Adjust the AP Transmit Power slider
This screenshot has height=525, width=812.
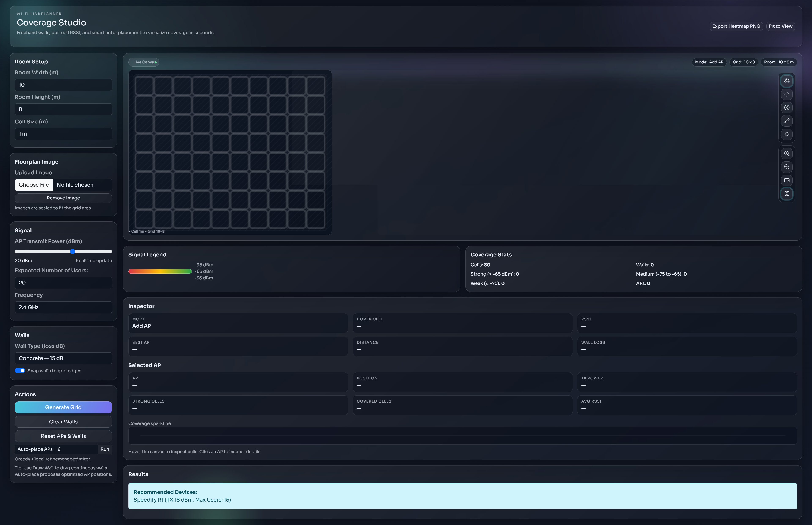(x=73, y=252)
